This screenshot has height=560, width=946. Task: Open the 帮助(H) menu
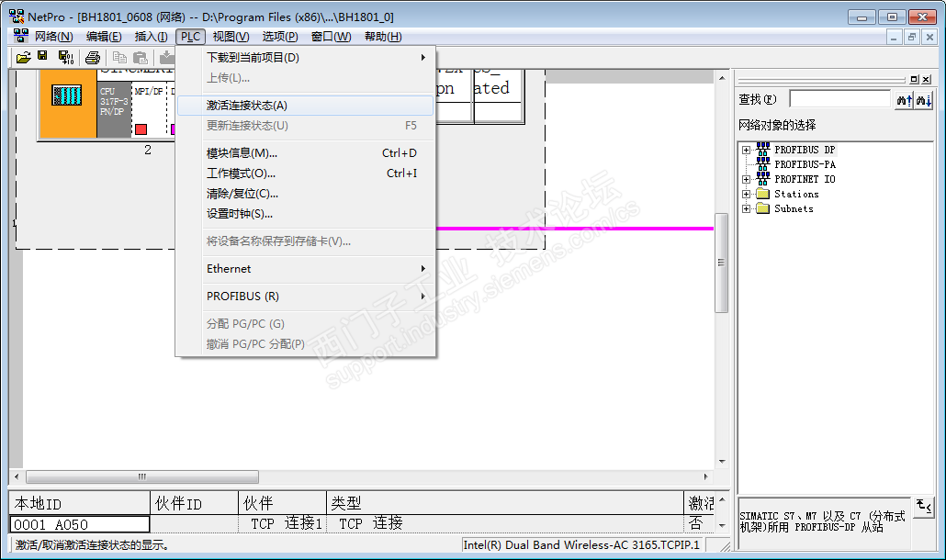pos(383,37)
